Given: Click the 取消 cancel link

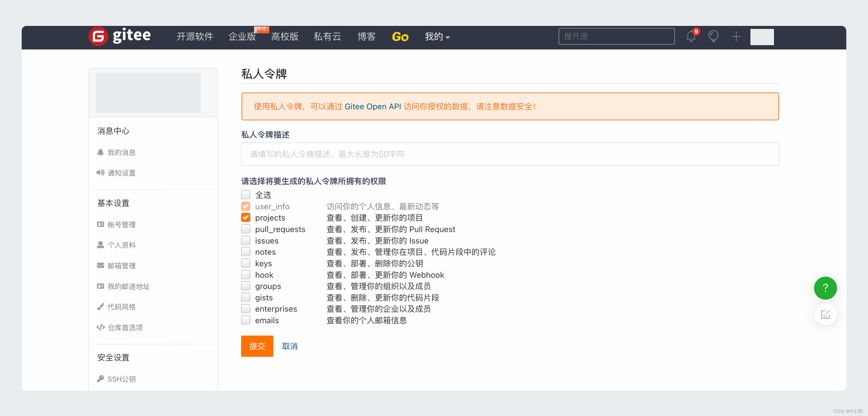Looking at the screenshot, I should 289,346.
